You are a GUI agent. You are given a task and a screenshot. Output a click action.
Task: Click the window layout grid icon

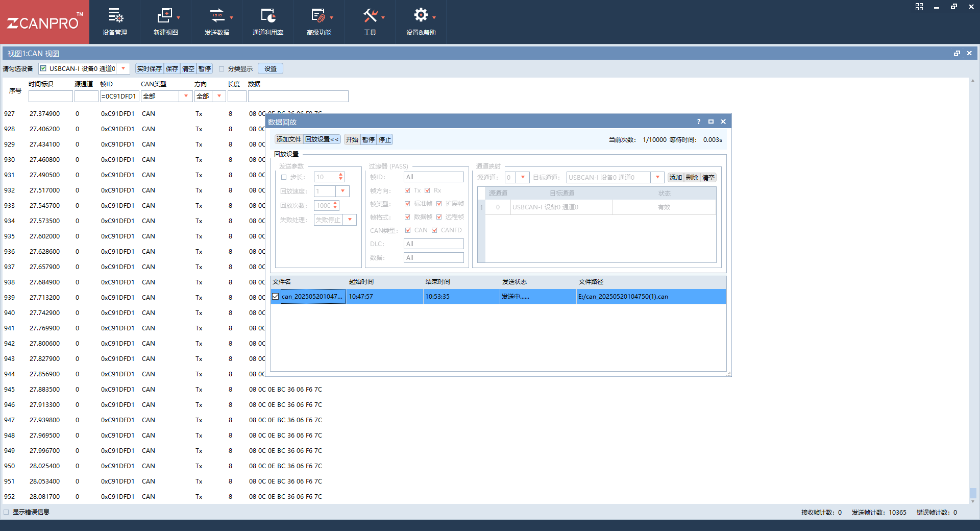click(919, 7)
